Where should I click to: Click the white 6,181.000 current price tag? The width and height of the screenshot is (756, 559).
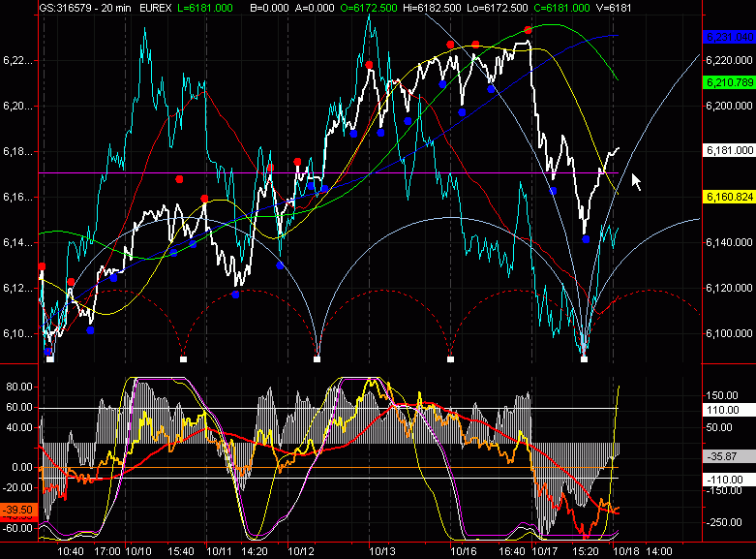(729, 150)
